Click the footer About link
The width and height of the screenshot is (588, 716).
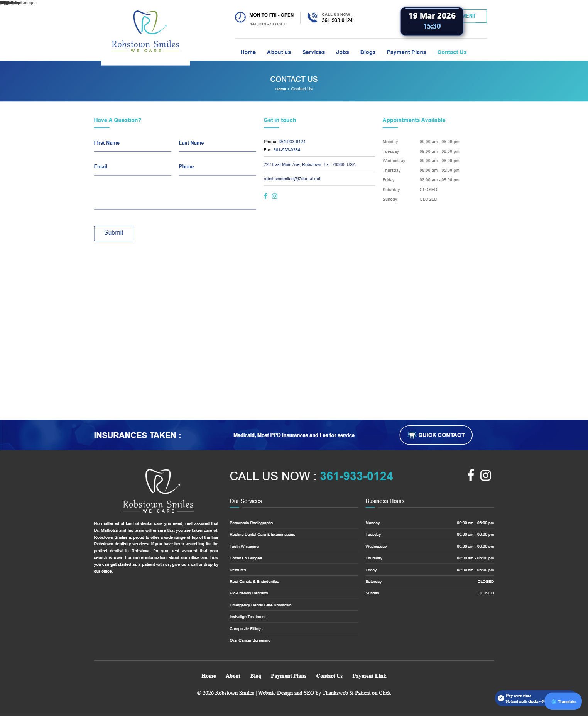pyautogui.click(x=233, y=676)
